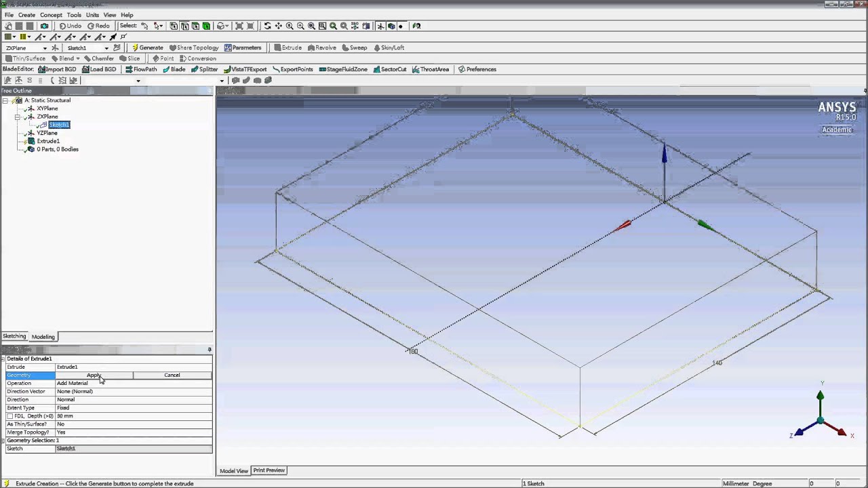Click the Slice tool

coord(130,58)
